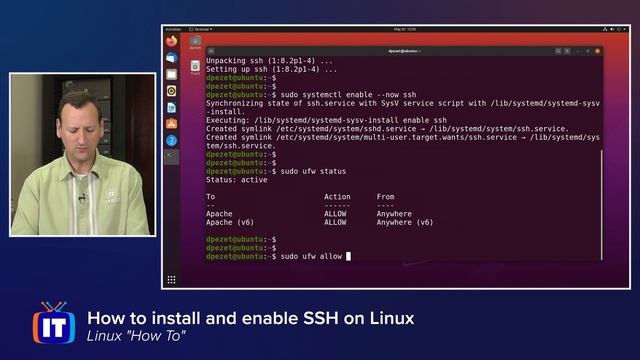Image resolution: width=640 pixels, height=360 pixels.
Task: Click 'Anywhere (v6)' in the ufw table
Action: [404, 222]
